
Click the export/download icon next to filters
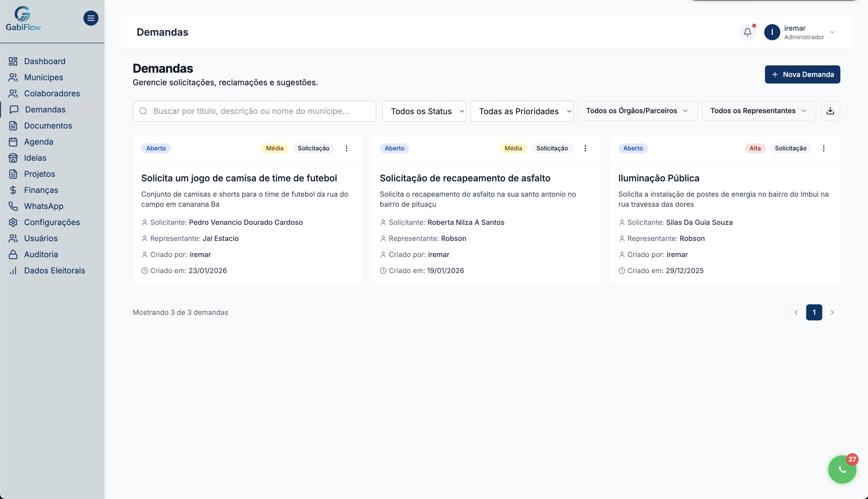click(x=830, y=110)
